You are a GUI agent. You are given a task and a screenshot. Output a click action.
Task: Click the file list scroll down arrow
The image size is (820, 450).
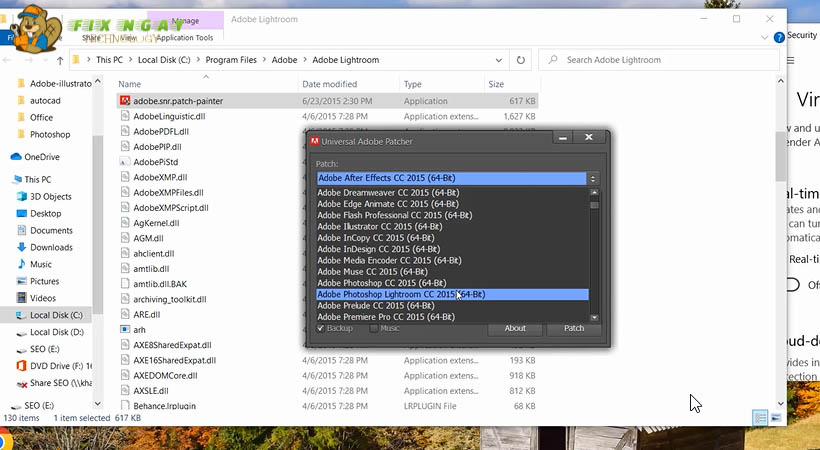780,403
